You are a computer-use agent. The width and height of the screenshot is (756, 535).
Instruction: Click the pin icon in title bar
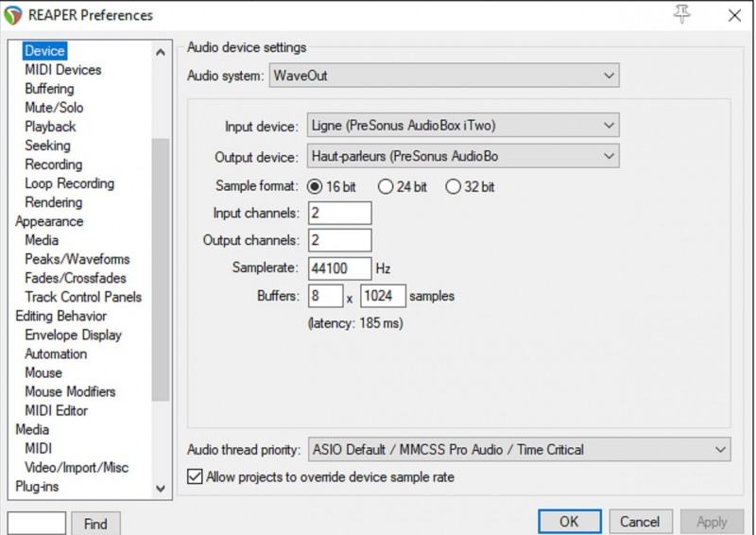point(682,14)
